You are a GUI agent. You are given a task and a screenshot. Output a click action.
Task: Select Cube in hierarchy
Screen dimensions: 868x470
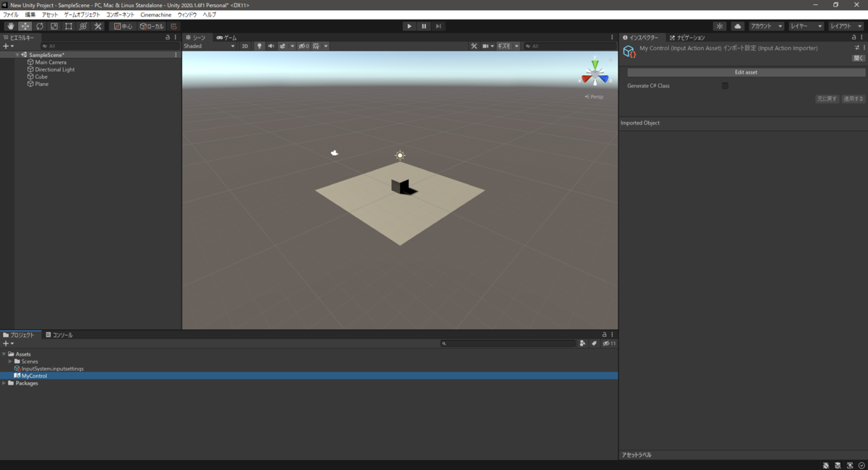41,77
